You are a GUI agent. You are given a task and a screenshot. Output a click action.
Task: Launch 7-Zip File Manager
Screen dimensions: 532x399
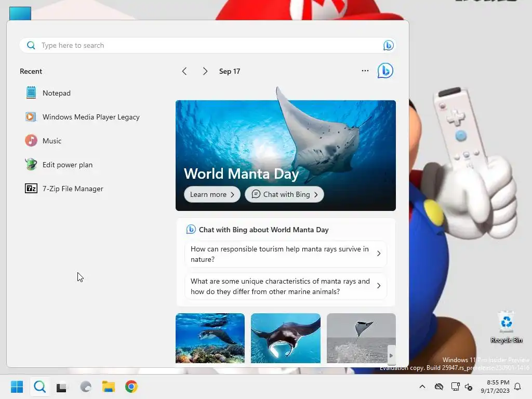pos(64,189)
